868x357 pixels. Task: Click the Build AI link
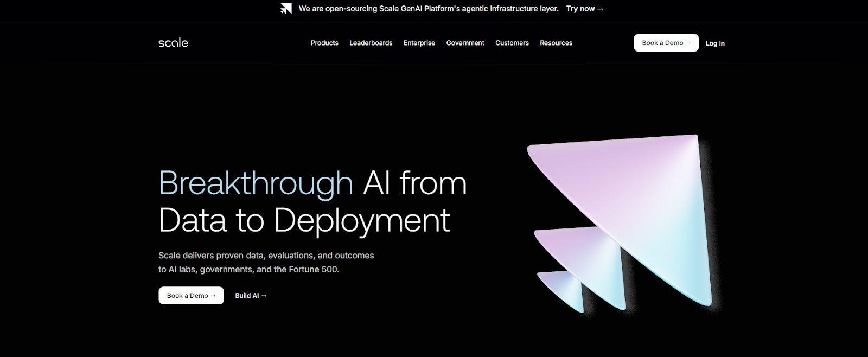(251, 296)
